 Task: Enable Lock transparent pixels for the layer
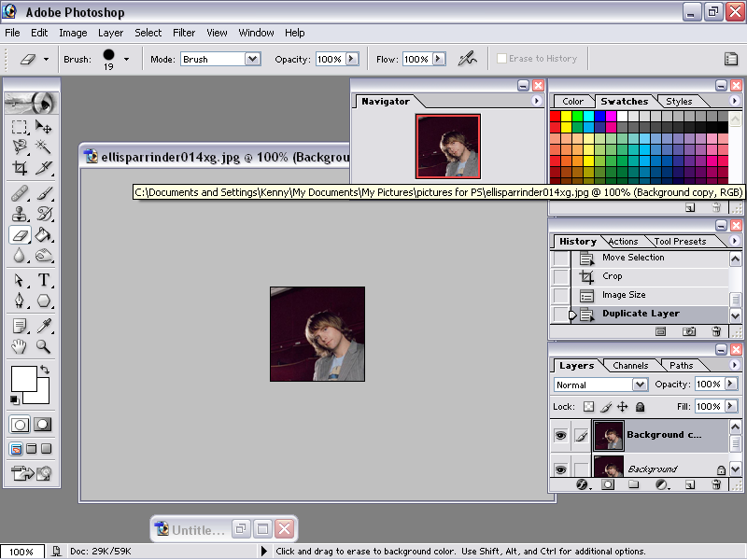pyautogui.click(x=589, y=406)
